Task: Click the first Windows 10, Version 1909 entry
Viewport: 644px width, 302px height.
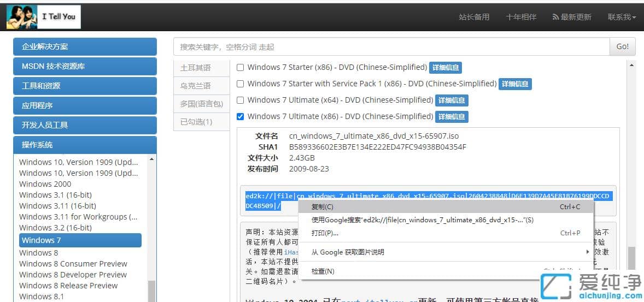Action: click(78, 162)
